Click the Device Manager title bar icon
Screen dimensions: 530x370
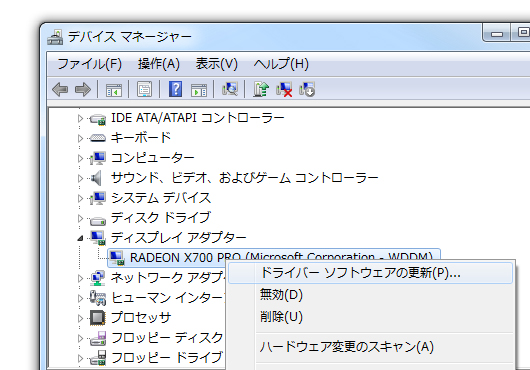tap(55, 37)
